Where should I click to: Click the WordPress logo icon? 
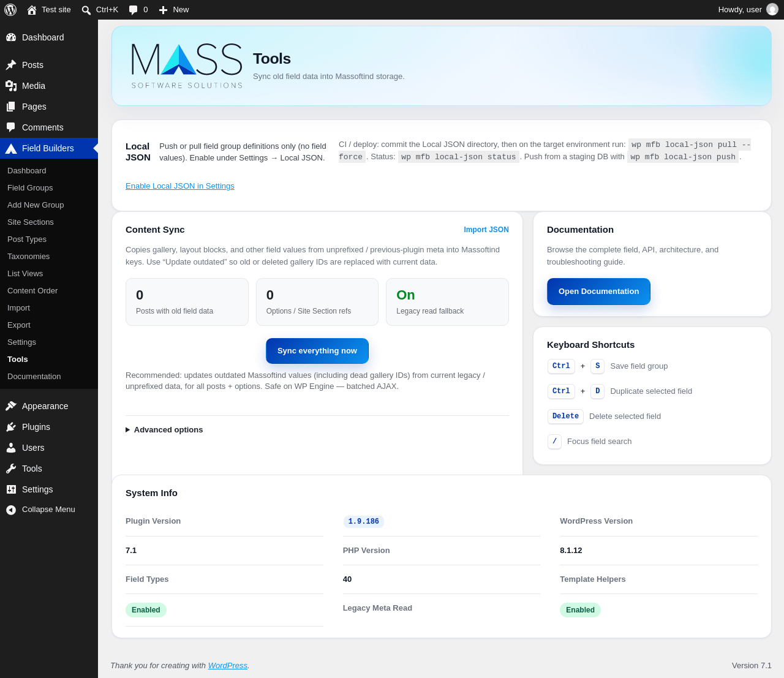pyautogui.click(x=10, y=10)
